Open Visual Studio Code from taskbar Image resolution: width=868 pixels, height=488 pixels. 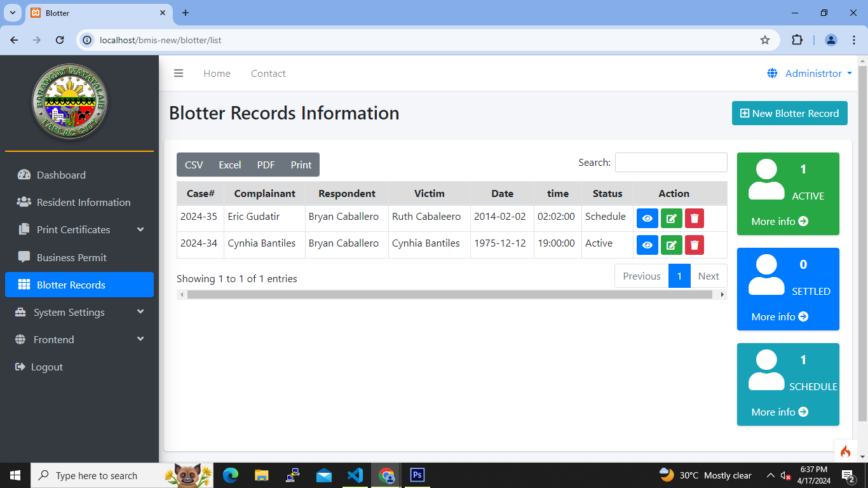pyautogui.click(x=355, y=475)
